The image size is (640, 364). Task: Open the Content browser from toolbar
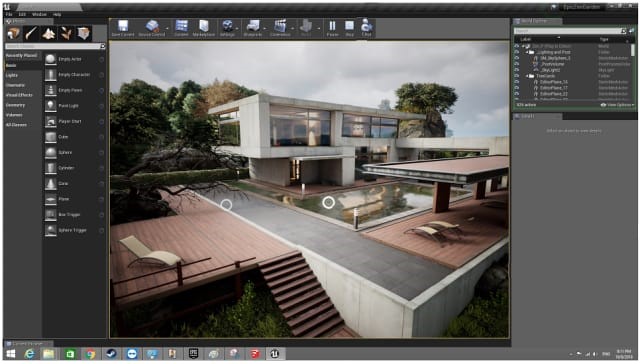pos(182,28)
